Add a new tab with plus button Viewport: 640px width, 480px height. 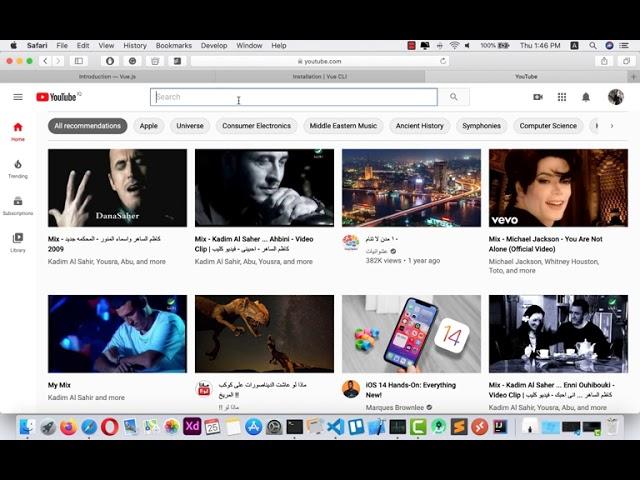point(633,76)
